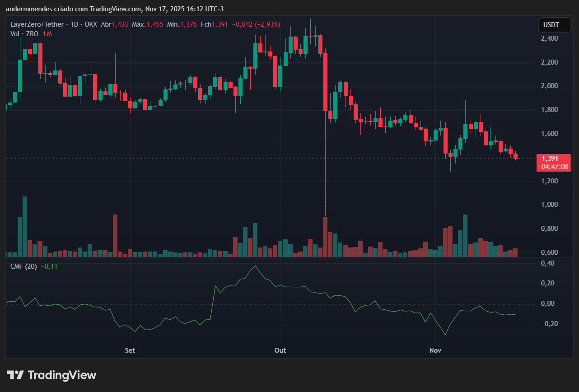579x392 pixels.
Task: Select the Nov month label on time axis
Action: (435, 350)
